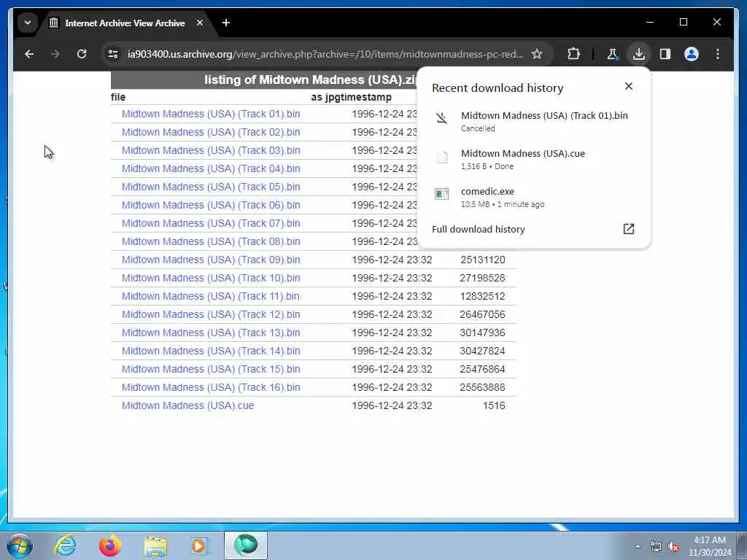Viewport: 747px width, 560px height.
Task: Open the Windows Start button
Action: pyautogui.click(x=20, y=545)
